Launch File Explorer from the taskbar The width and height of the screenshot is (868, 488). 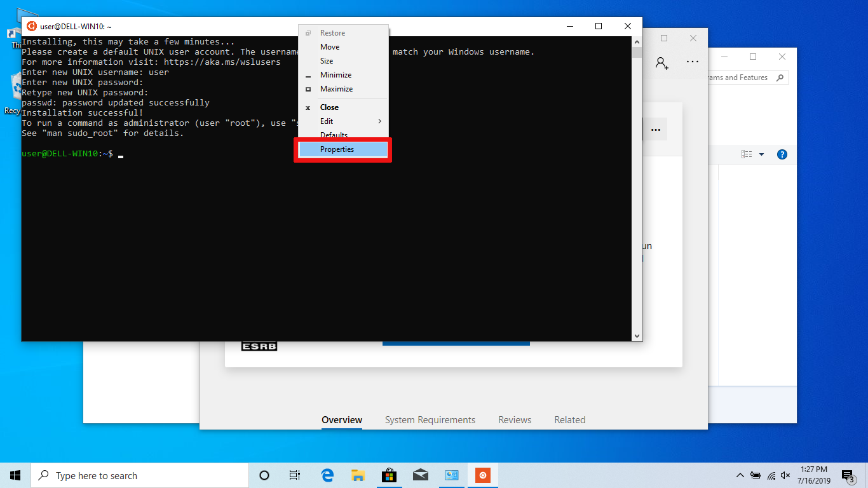coord(358,475)
